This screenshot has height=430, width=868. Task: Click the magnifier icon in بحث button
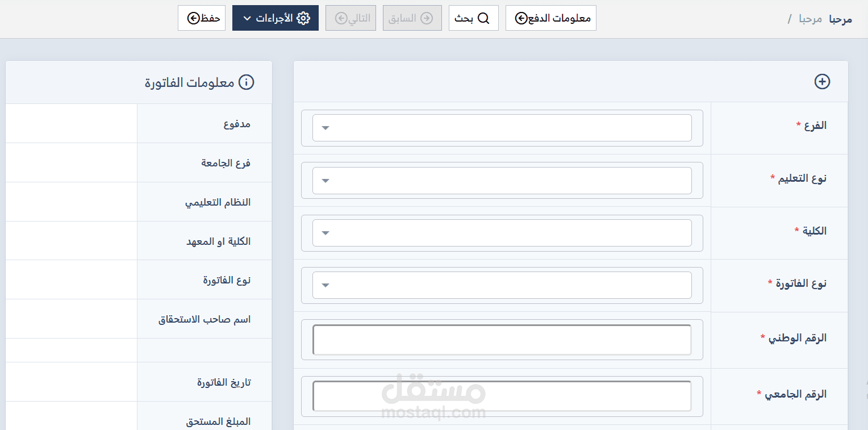(x=483, y=18)
